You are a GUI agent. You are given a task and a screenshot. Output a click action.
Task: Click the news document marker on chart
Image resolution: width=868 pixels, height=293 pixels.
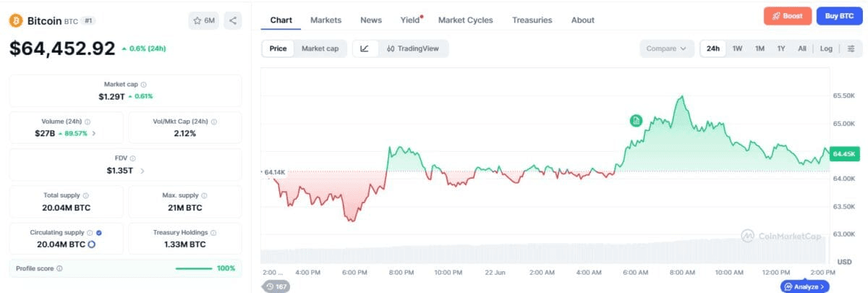[x=635, y=121]
